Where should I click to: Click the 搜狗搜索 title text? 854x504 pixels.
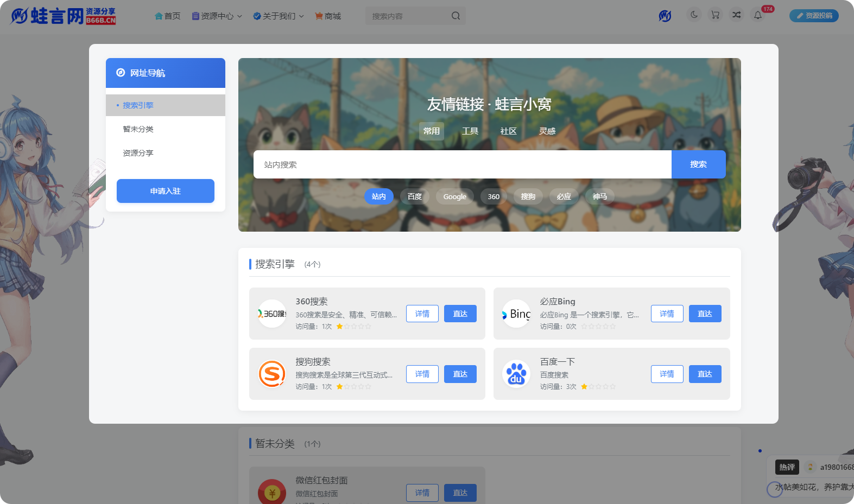(x=313, y=362)
